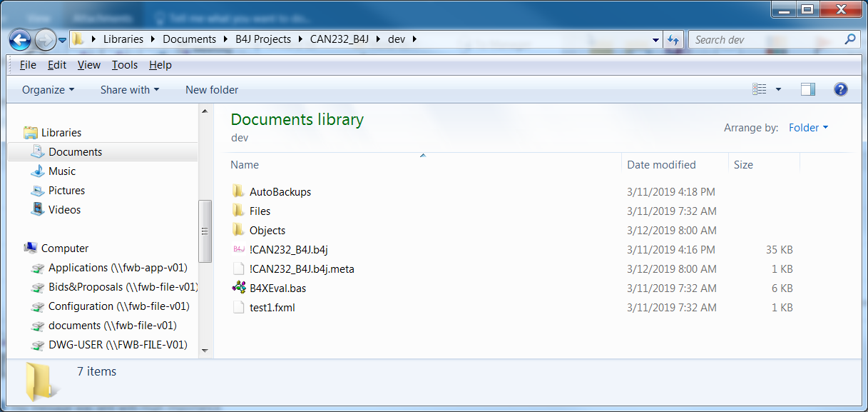This screenshot has width=868, height=412.
Task: Select the Music library icon
Action: pyautogui.click(x=38, y=171)
